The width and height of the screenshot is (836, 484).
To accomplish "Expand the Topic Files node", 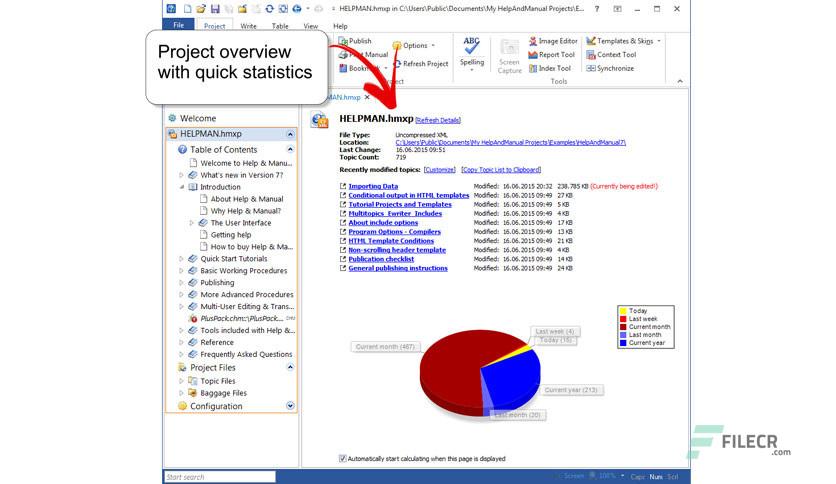I will tap(181, 381).
